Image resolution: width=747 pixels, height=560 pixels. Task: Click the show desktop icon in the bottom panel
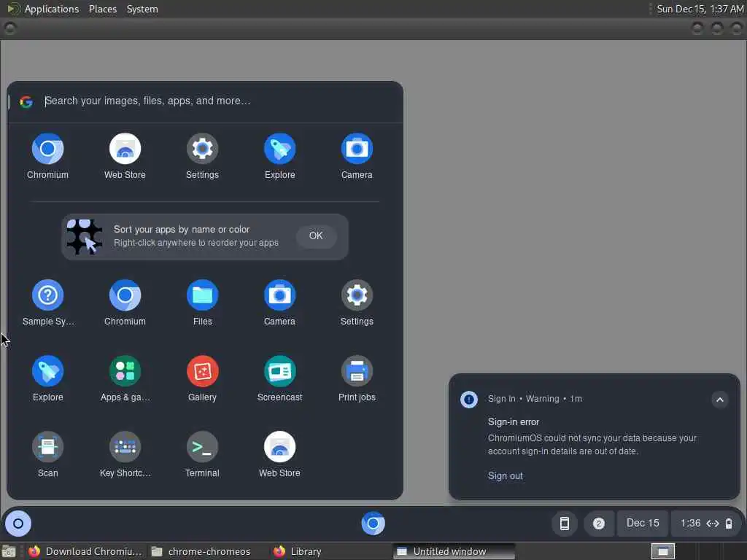pyautogui.click(x=9, y=551)
